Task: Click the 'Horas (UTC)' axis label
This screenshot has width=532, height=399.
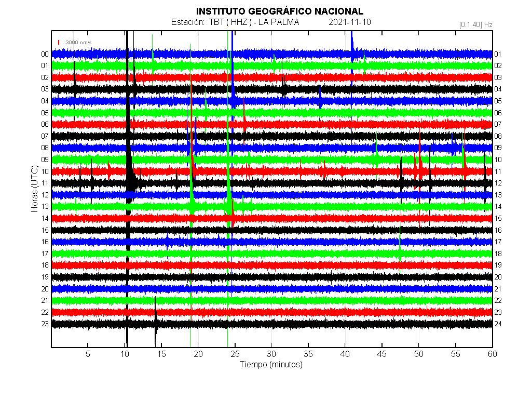Action: click(x=35, y=189)
